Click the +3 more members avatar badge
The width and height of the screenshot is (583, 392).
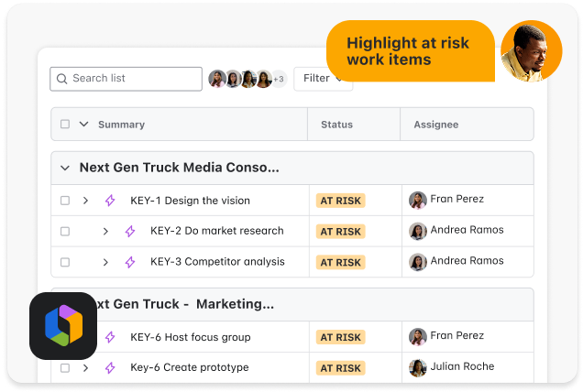(279, 79)
